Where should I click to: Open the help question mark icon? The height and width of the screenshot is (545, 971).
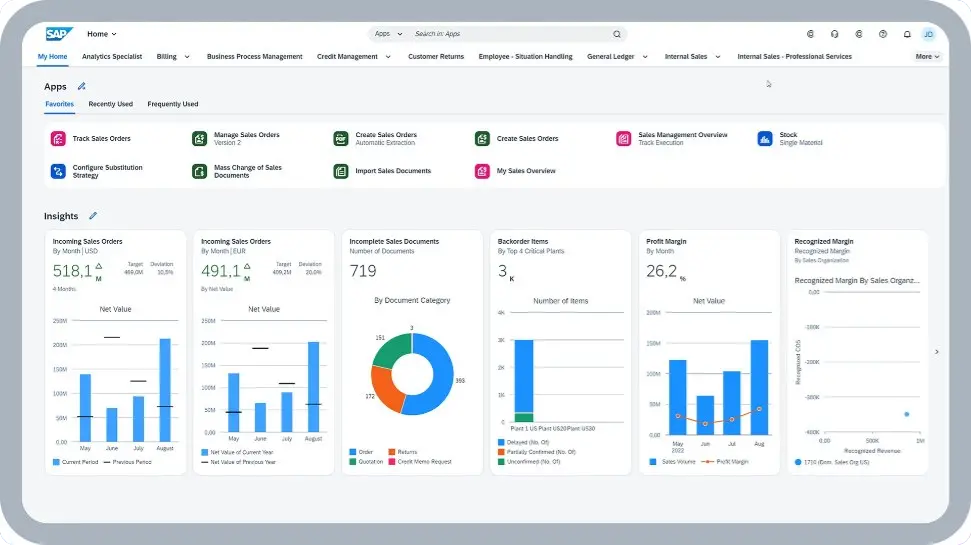click(x=883, y=34)
